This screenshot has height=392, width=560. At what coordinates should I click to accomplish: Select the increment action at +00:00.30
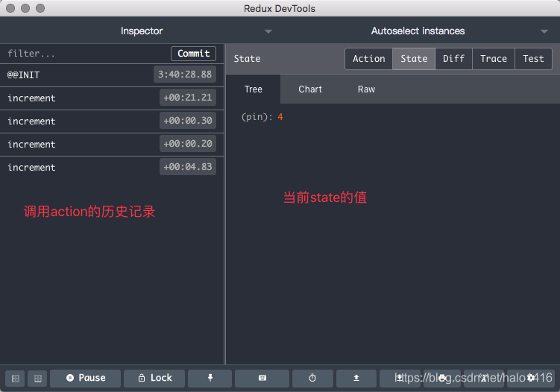[112, 121]
